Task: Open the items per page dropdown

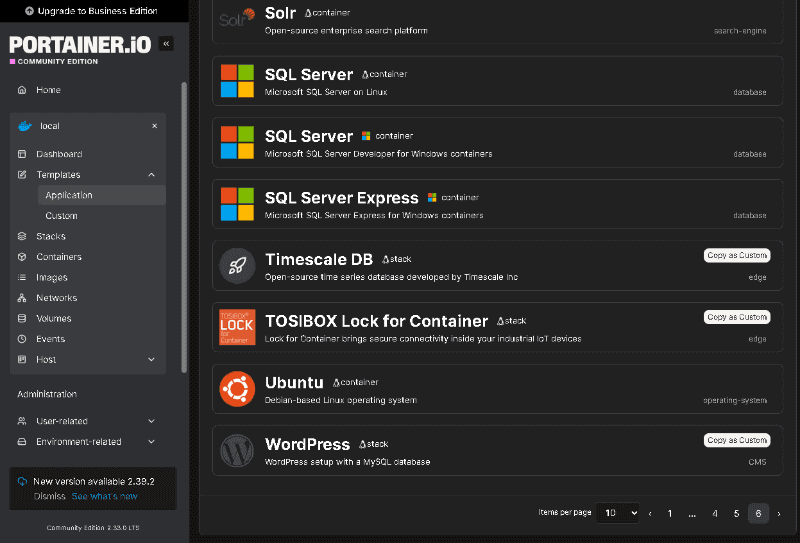Action: [x=618, y=513]
